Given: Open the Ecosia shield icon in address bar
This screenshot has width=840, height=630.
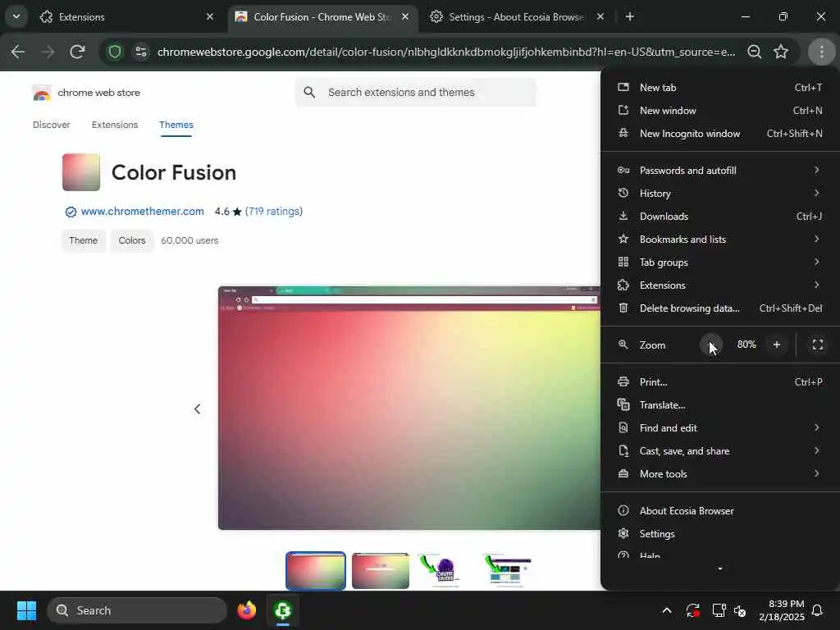Looking at the screenshot, I should (x=115, y=52).
